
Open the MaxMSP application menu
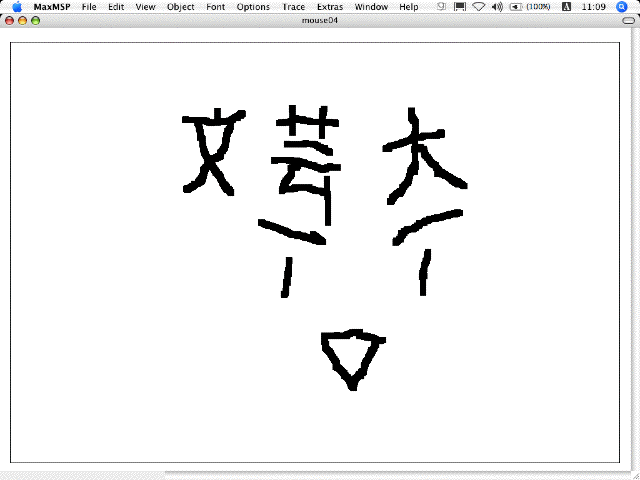(x=52, y=7)
